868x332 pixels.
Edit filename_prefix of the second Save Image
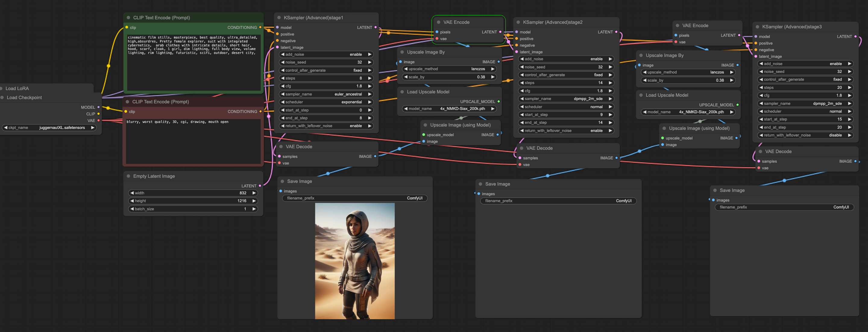(558, 201)
